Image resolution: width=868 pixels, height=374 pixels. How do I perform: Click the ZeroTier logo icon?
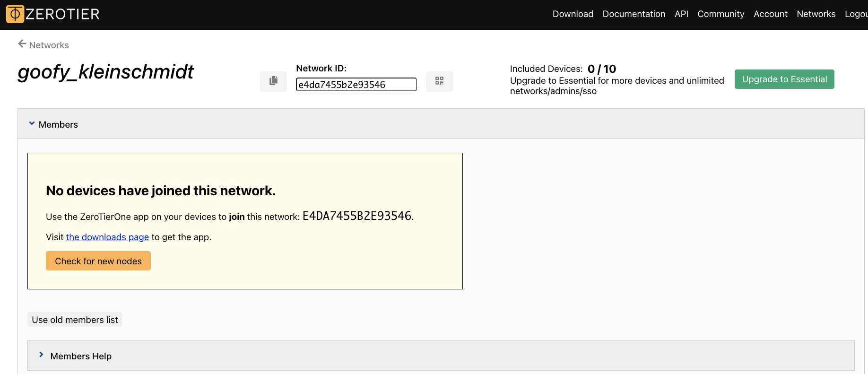(15, 14)
